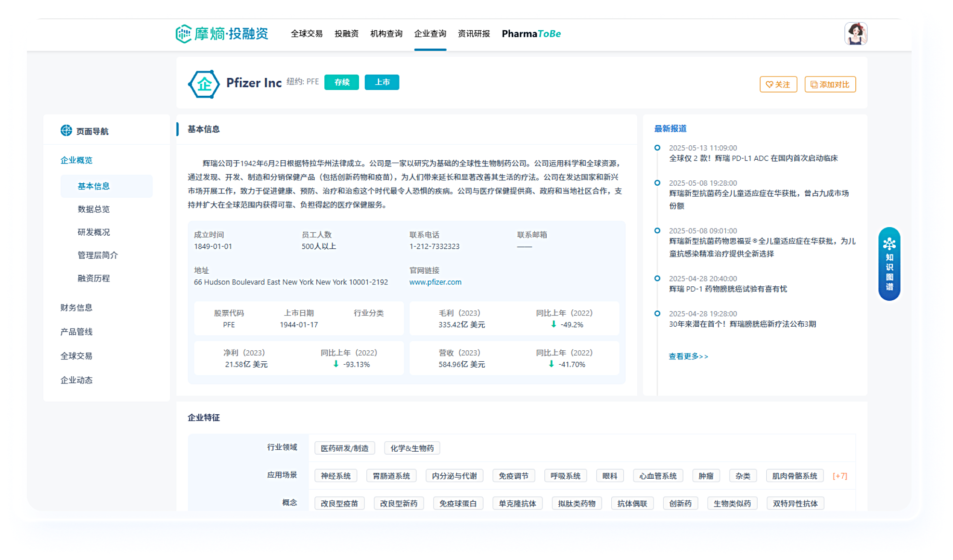Jump to 数据总览 section
The width and height of the screenshot is (953, 560).
[x=94, y=209]
